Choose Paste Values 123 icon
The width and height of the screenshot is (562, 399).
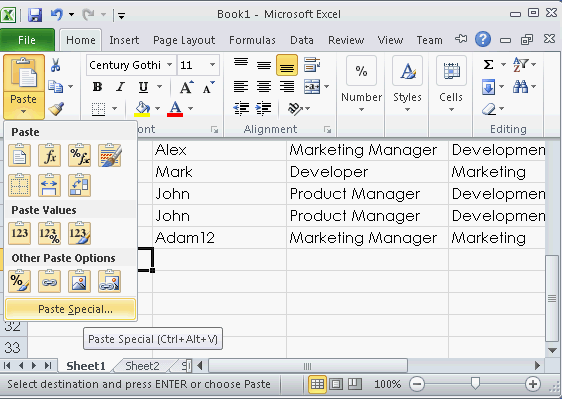click(19, 233)
